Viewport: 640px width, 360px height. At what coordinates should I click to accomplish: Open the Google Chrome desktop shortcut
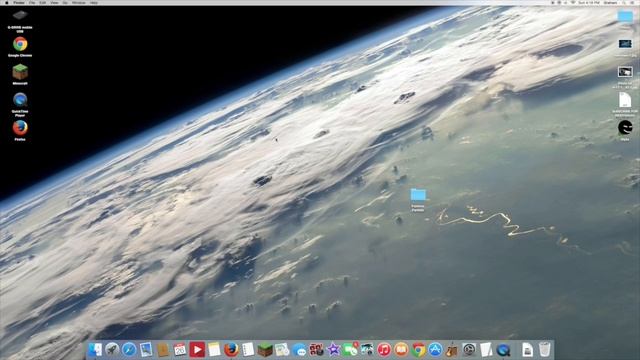click(20, 44)
